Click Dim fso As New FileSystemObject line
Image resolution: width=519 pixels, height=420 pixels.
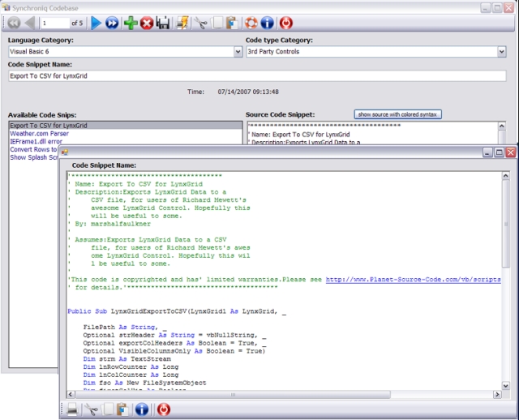[x=144, y=383]
